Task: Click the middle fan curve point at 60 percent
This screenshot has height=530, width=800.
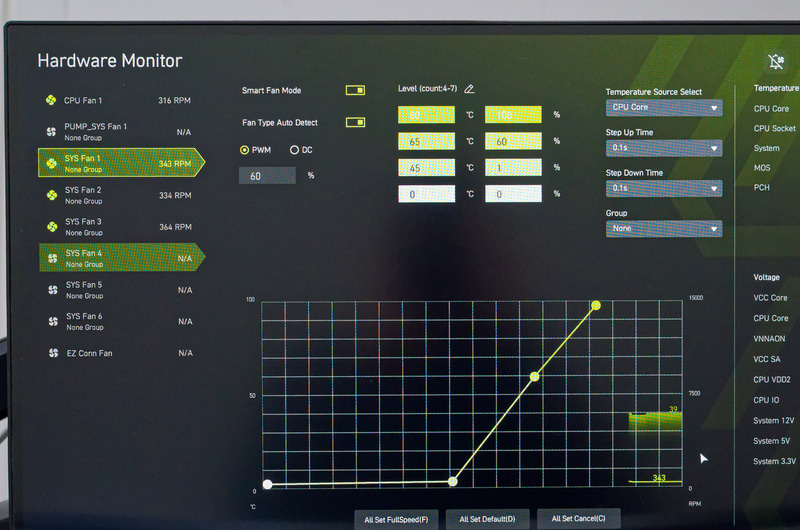Action: point(534,376)
